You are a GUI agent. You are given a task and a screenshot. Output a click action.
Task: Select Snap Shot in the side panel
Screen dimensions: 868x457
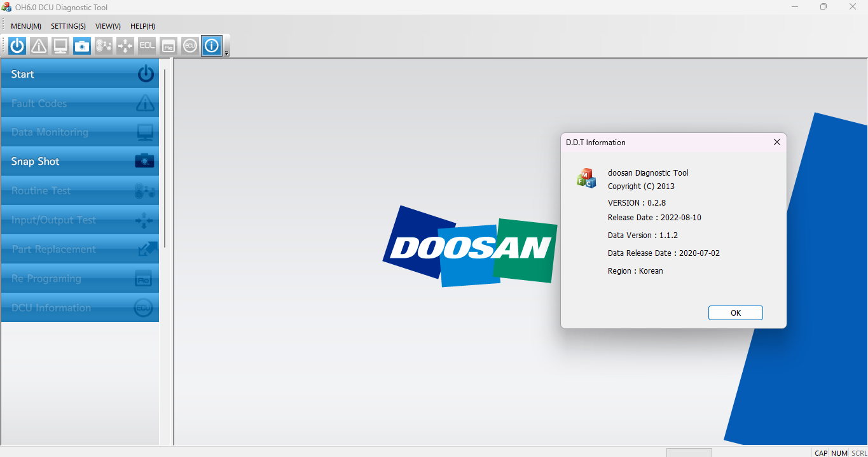pyautogui.click(x=80, y=161)
